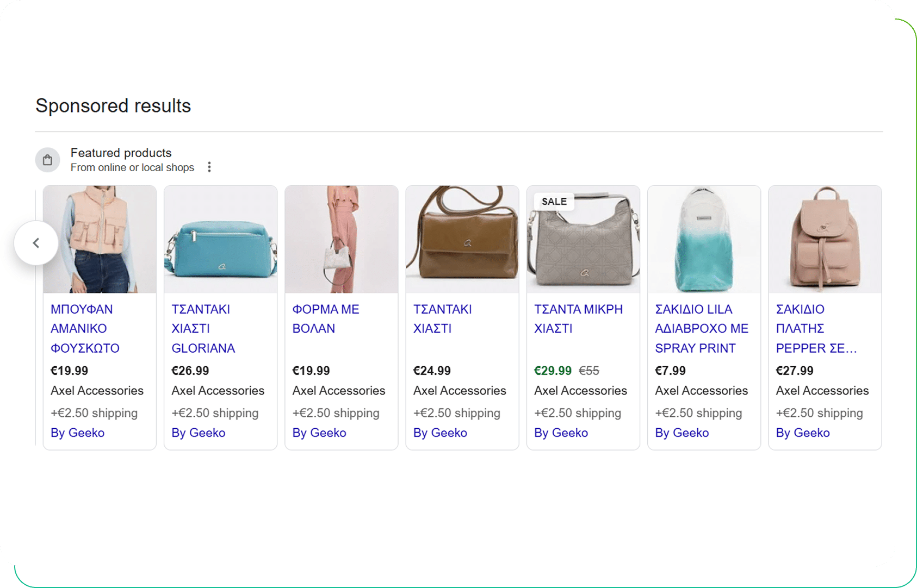Open the ΜΠΟΥΦΑΝ ΑΜΑΝΙΚΟ ΦΟΥΣΚΩΤΟ product link

(x=85, y=329)
